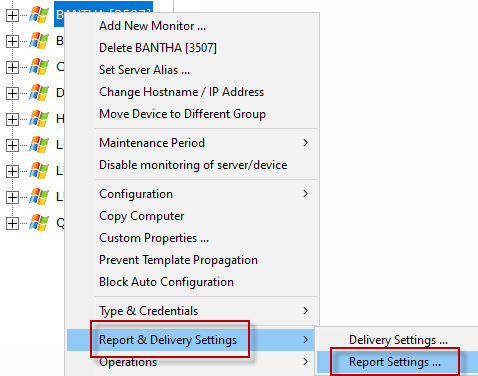Viewport: 478px width, 376px height.
Task: Choose Add New Monitor from context menu
Action: pos(152,26)
